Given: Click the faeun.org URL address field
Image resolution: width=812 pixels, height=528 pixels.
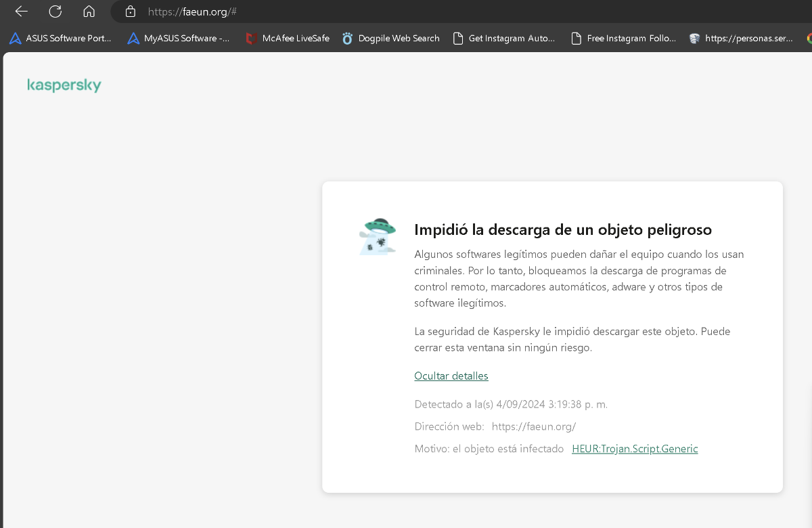Looking at the screenshot, I should (192, 12).
